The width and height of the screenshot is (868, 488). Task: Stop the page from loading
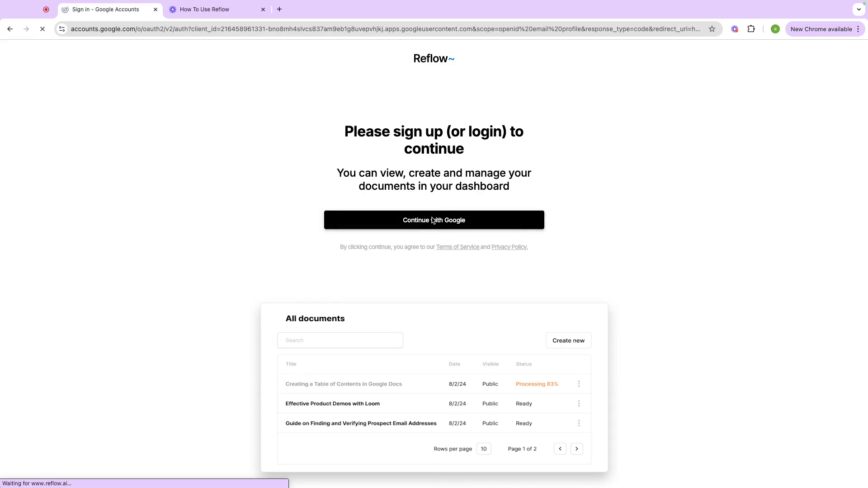coord(42,29)
